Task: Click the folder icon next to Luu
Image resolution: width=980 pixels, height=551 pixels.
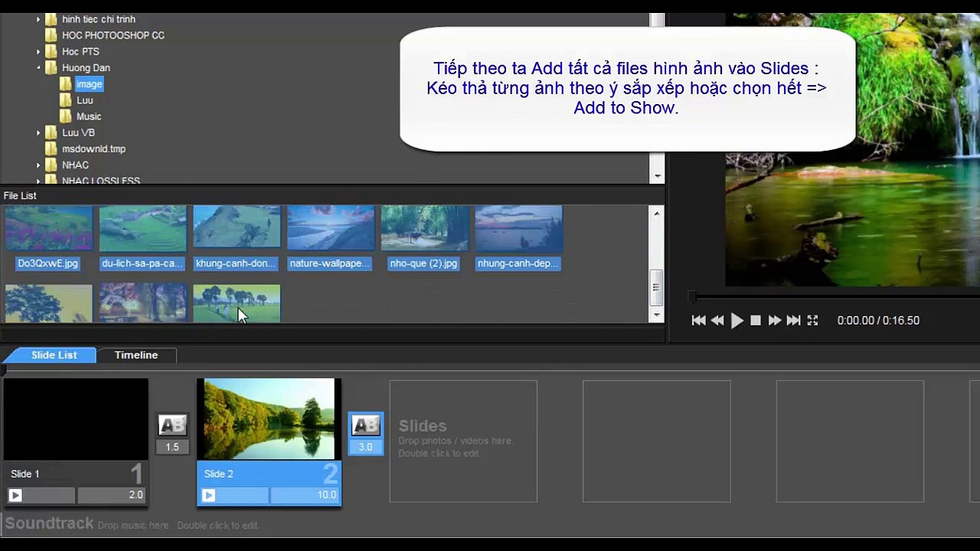Action: tap(66, 100)
